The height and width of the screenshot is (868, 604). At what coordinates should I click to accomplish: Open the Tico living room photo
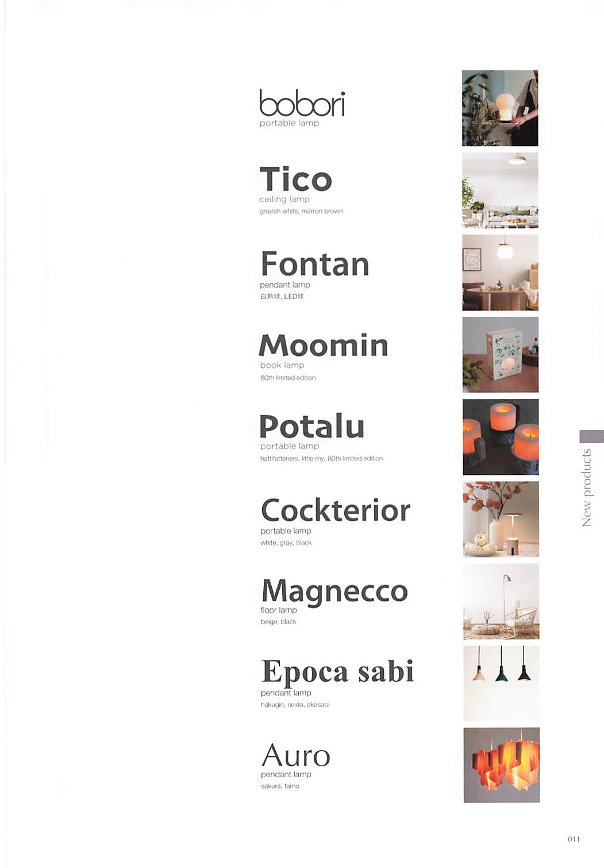pos(500,190)
